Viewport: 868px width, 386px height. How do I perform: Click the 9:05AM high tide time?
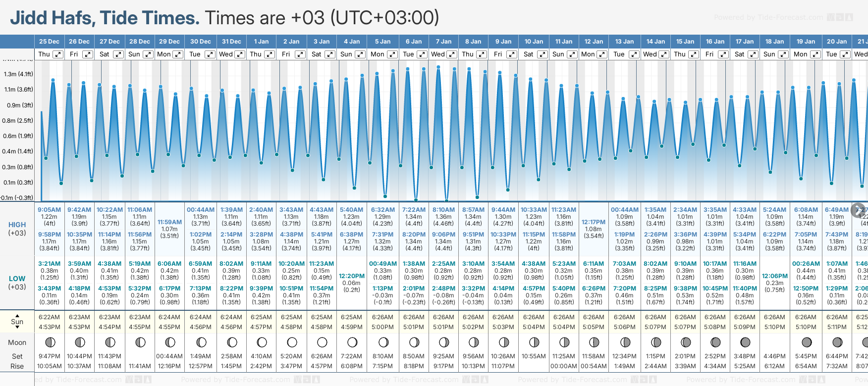tap(49, 210)
